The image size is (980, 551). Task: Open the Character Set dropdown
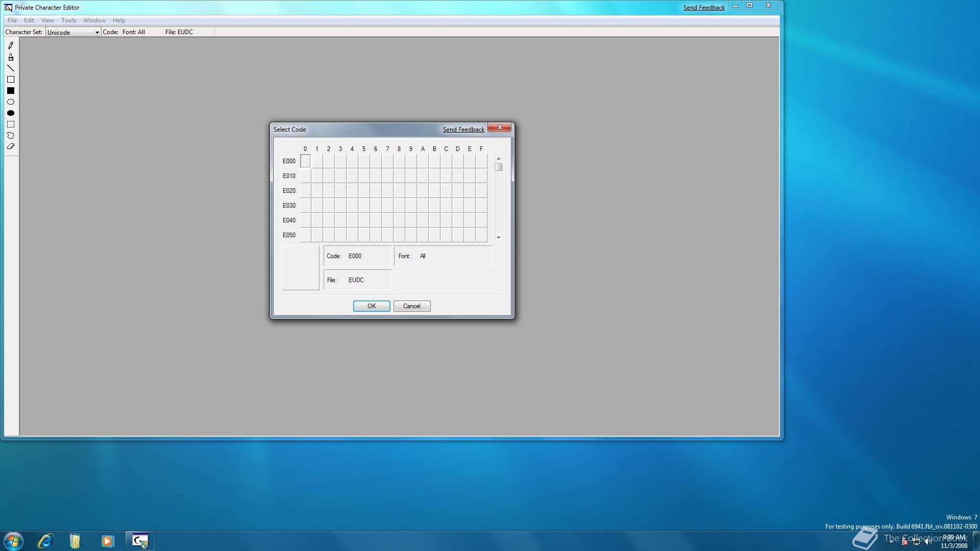73,32
